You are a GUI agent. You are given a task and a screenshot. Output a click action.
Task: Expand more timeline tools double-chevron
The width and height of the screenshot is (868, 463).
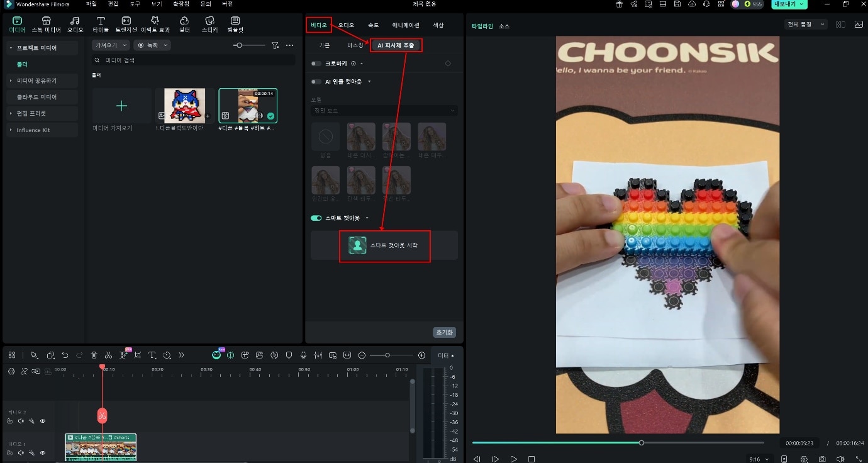(x=182, y=355)
